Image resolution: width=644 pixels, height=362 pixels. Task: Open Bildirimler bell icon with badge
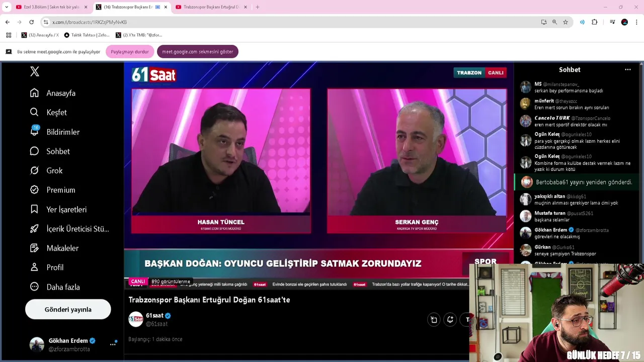(x=35, y=131)
